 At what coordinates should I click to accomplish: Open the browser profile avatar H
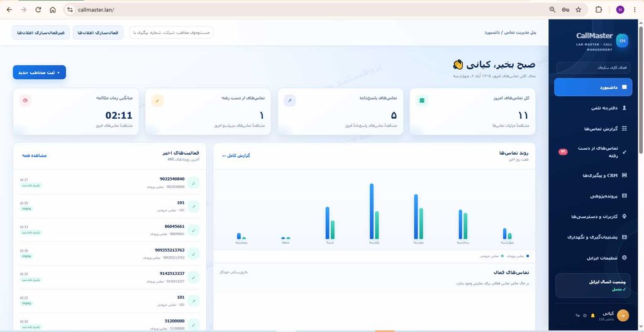620,9
